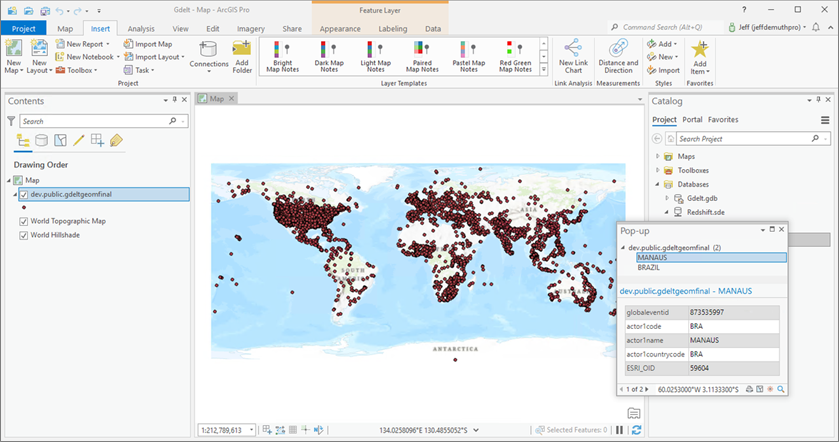Expand the Toolboxes catalog node
This screenshot has width=839, height=443.
coord(657,170)
